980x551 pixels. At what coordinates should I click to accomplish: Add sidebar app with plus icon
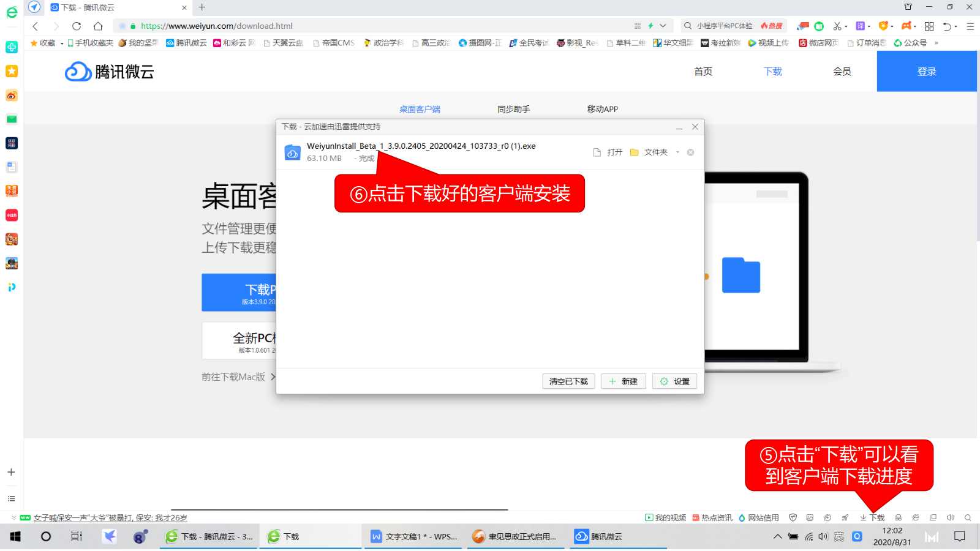pos(11,472)
